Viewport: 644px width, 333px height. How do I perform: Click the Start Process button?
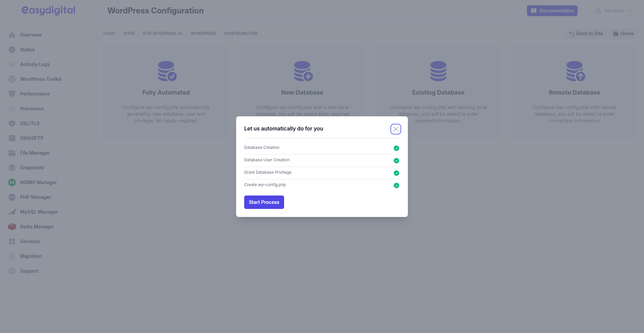point(264,202)
